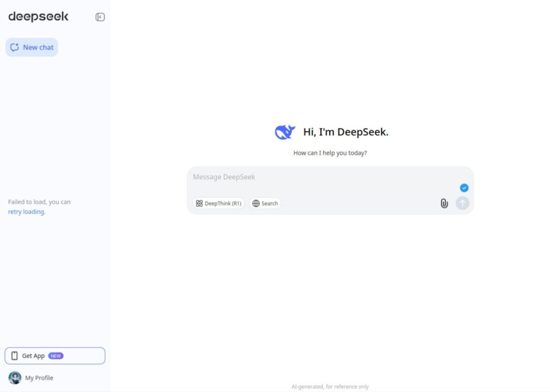Click the "Hi, I'm DeepSeek." heading
Image resolution: width=550 pixels, height=392 pixels.
pos(346,132)
